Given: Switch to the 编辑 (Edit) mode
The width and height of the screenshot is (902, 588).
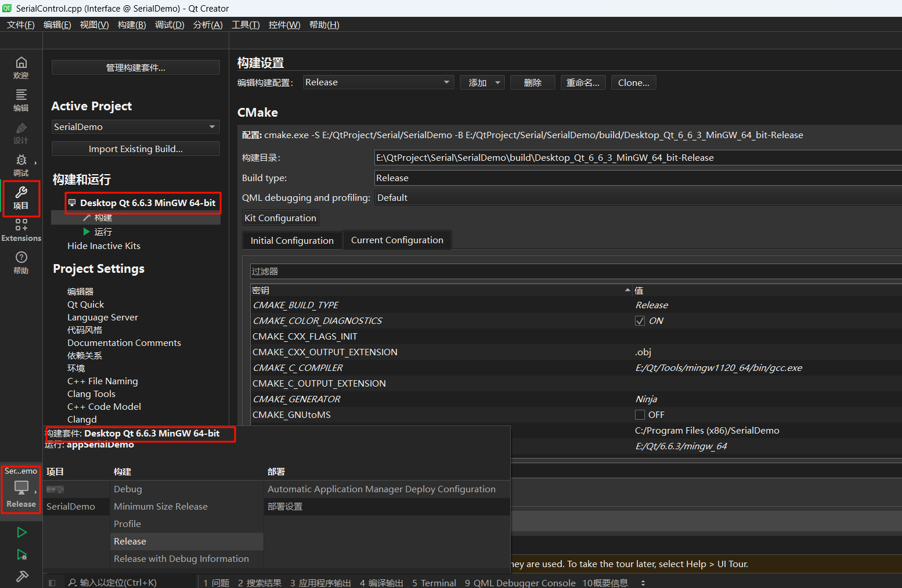Looking at the screenshot, I should click(x=21, y=100).
